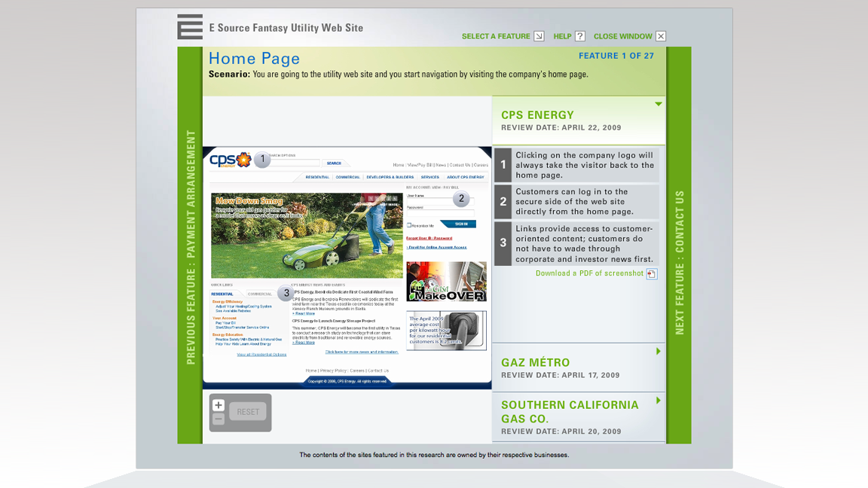
Task: Open Read More under Energy Storage Project story
Action: tap(304, 343)
